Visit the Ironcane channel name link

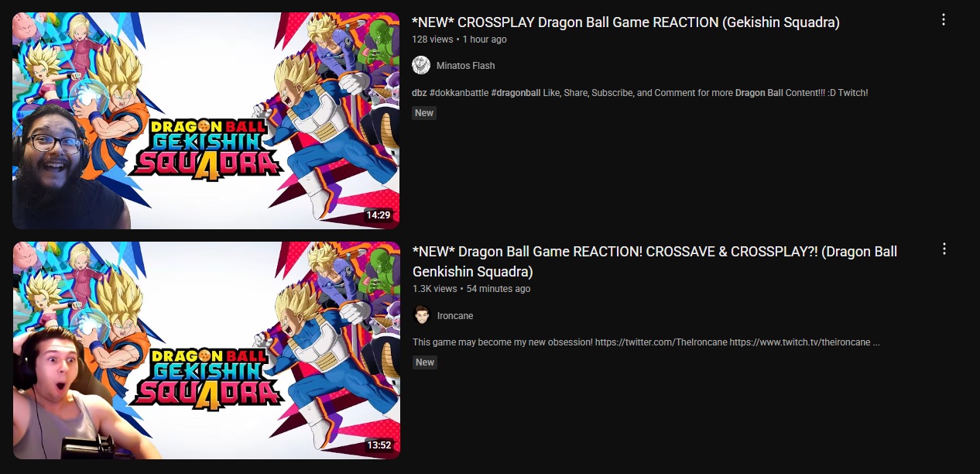point(455,316)
